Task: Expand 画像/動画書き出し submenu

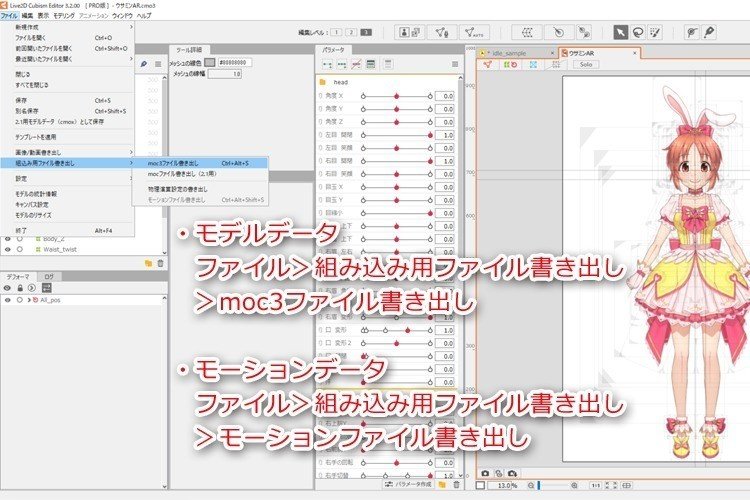Action: coord(131,152)
